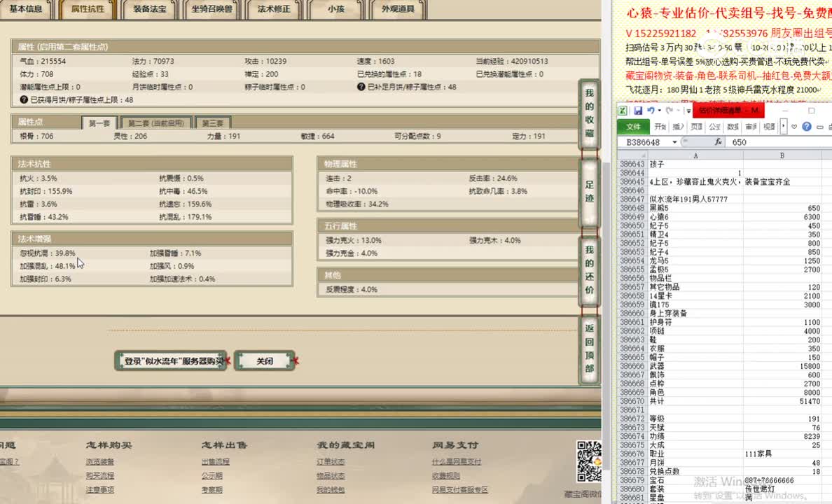
Task: Minimize the Excel ribbon with heart-shaped caret icon
Action: point(793,127)
